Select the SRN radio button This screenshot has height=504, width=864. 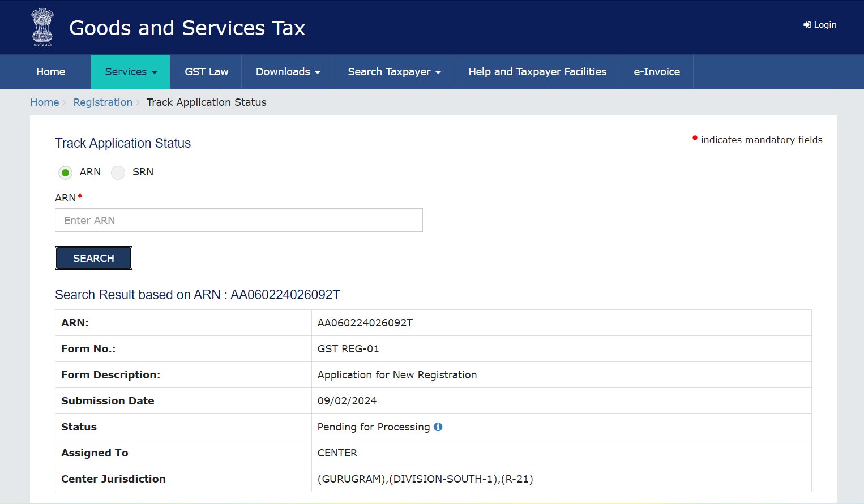118,173
